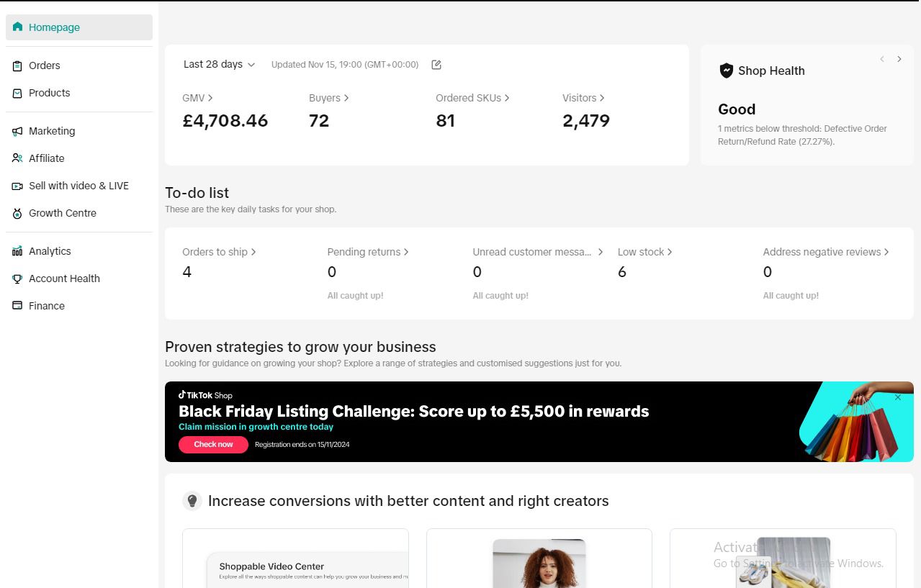
Task: Open Sell with video & LIVE menu
Action: pos(78,186)
